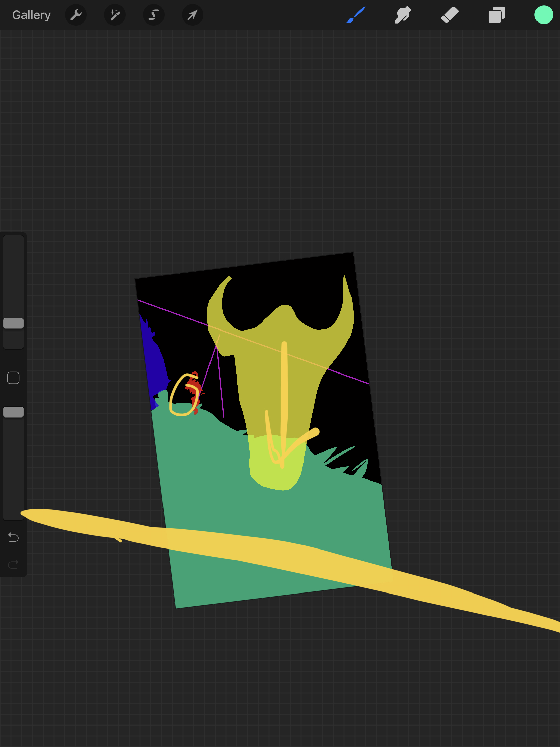Screen dimensions: 560x747
Task: Open the active color picker
Action: pyautogui.click(x=544, y=15)
